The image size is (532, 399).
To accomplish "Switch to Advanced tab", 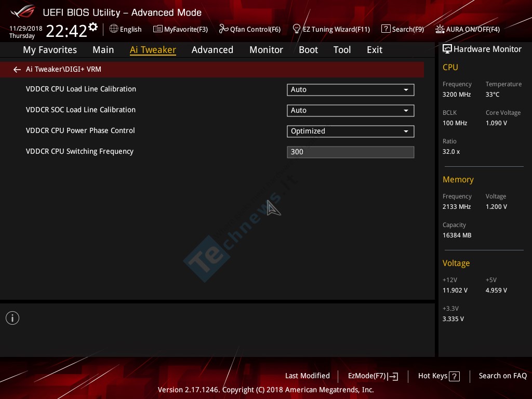I will pyautogui.click(x=212, y=50).
